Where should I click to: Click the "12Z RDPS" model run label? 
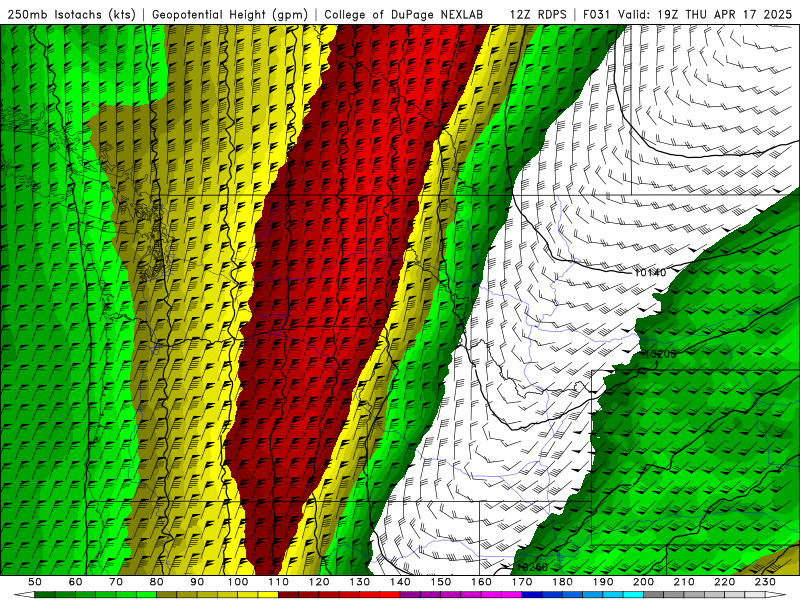(538, 15)
